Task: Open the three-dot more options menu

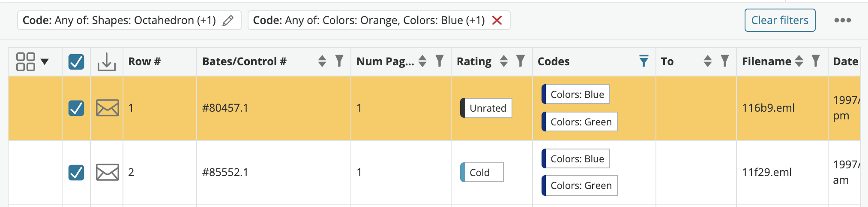Action: (x=842, y=20)
